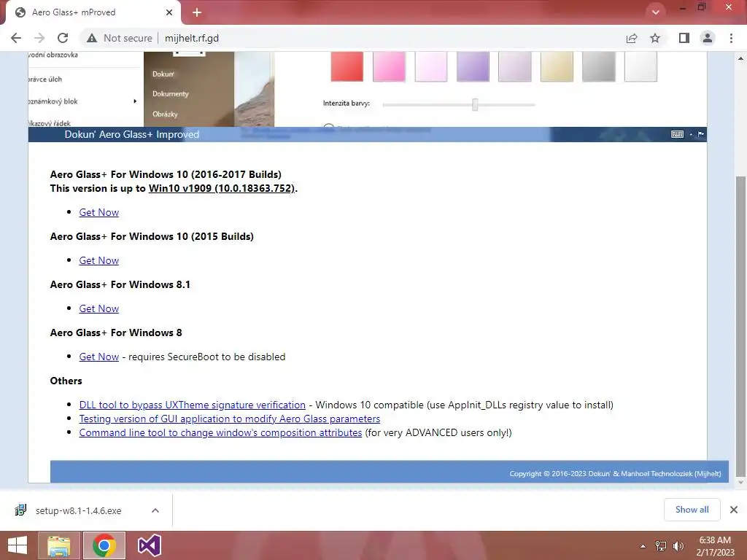Bookmark this page with the star

click(x=655, y=38)
